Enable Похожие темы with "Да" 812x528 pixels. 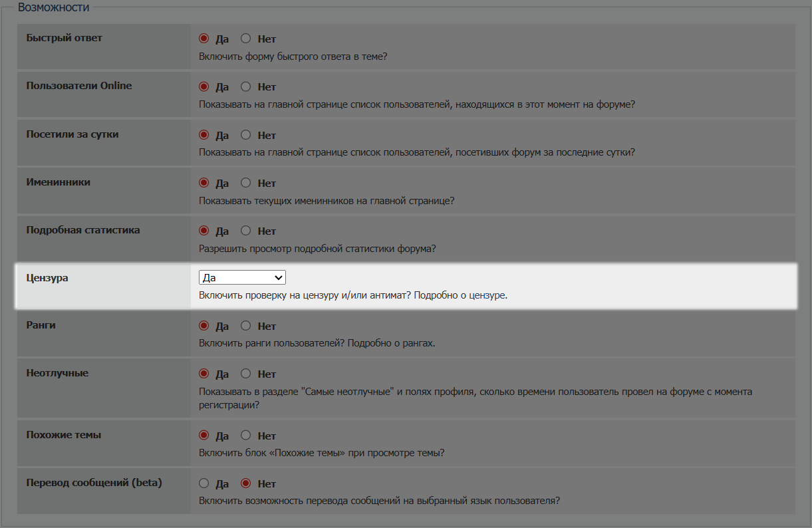(x=204, y=436)
